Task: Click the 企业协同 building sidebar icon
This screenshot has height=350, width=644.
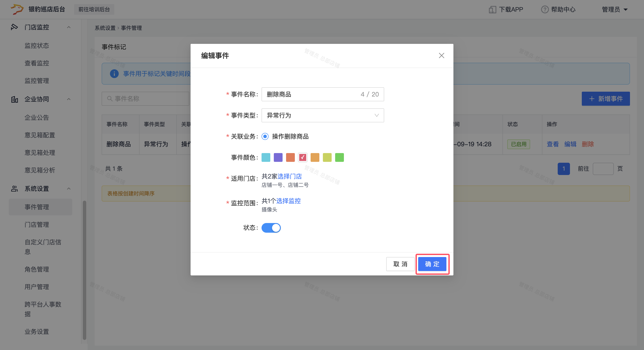Action: pos(14,99)
